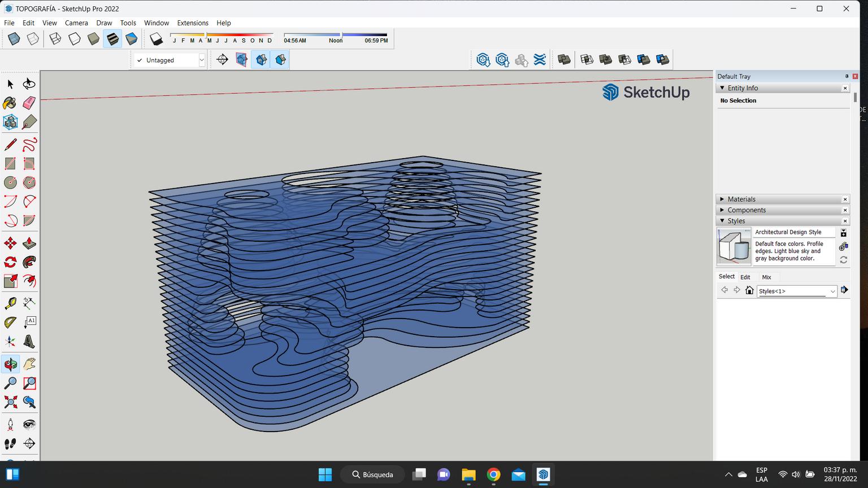This screenshot has width=868, height=488.
Task: Pick the Paint Bucket tool
Action: 10,103
